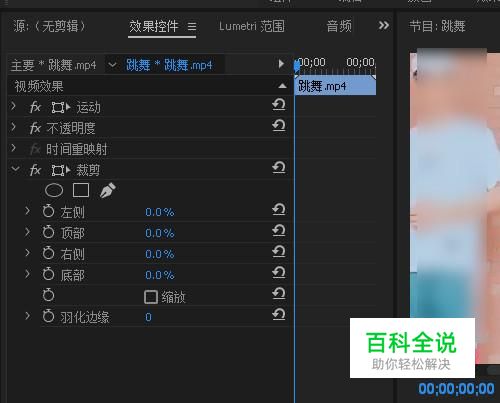The height and width of the screenshot is (403, 500).
Task: Edit the 羽化边缘 value 0
Action: click(x=148, y=317)
